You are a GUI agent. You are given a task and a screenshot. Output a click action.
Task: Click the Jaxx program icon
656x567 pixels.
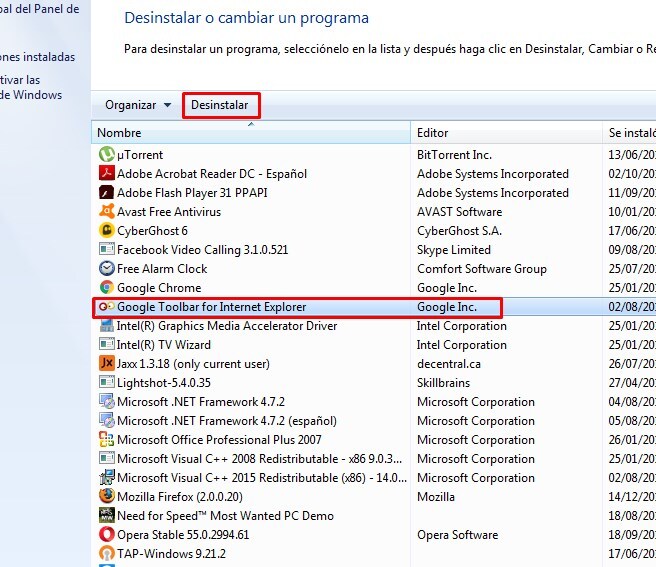[107, 363]
